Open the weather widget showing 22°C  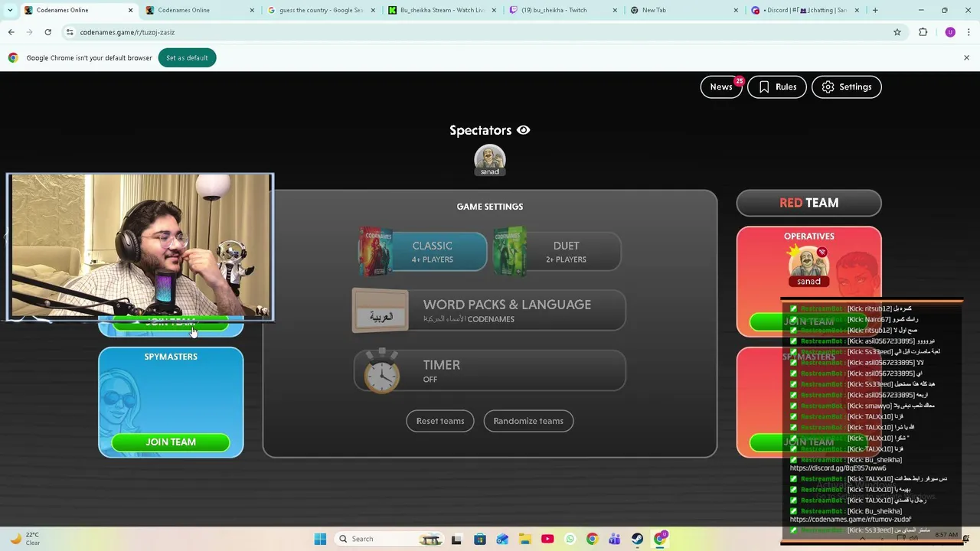[x=25, y=539]
